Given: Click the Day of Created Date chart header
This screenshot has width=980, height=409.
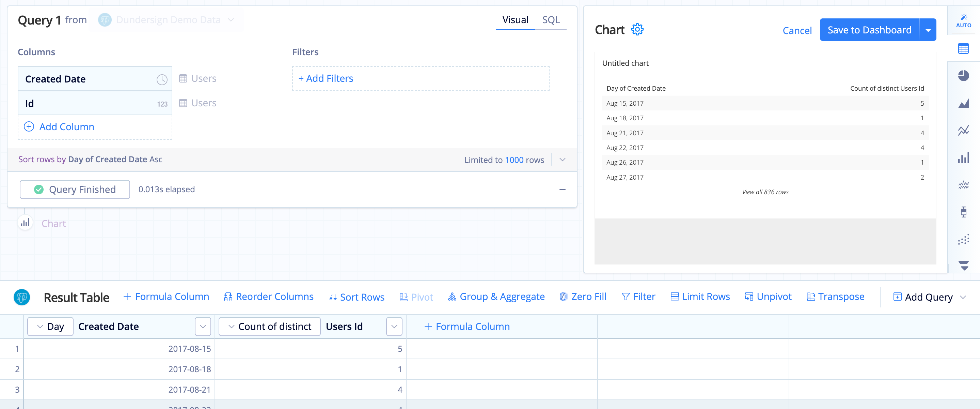Looking at the screenshot, I should point(636,88).
